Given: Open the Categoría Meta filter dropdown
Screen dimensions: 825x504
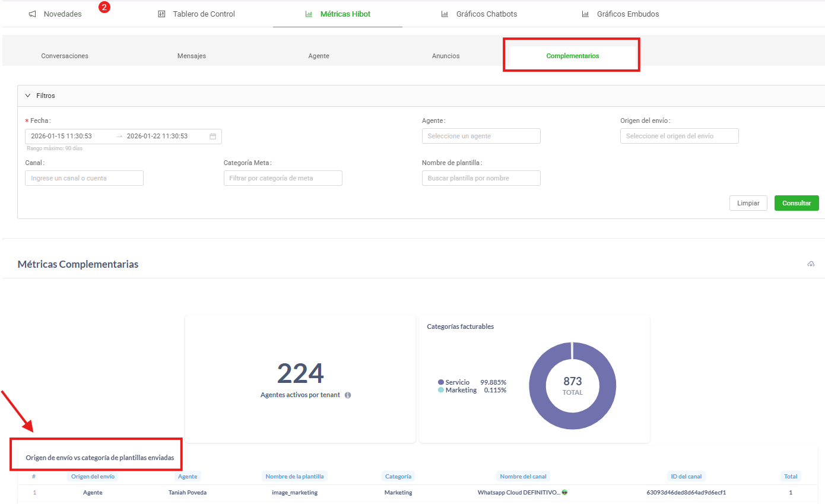Looking at the screenshot, I should [x=283, y=178].
